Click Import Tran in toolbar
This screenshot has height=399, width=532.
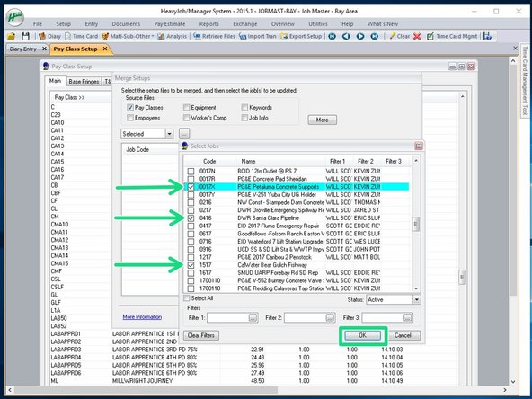coord(258,36)
